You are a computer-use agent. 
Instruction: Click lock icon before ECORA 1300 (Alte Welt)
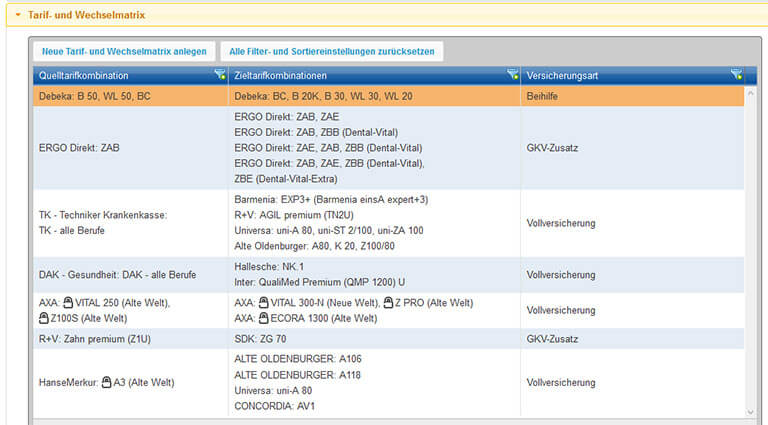pos(264,318)
